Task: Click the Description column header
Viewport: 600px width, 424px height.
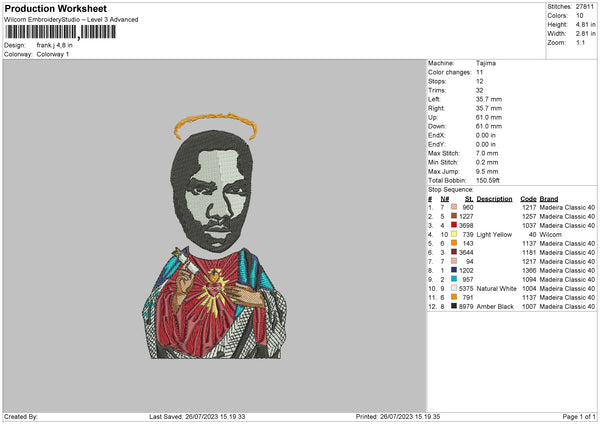Action: pyautogui.click(x=494, y=198)
